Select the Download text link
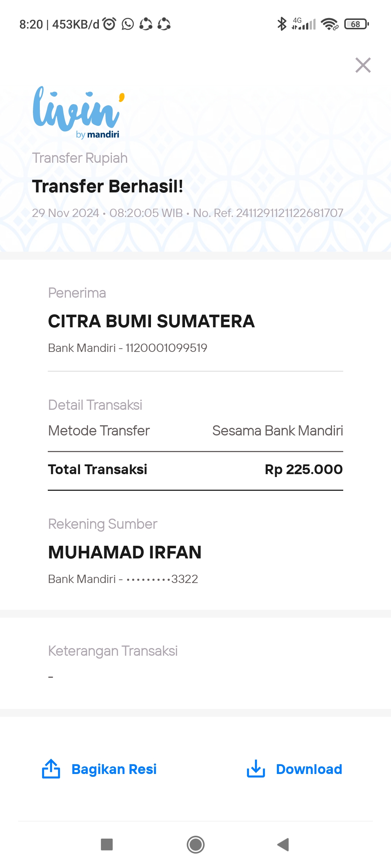 coord(309,769)
